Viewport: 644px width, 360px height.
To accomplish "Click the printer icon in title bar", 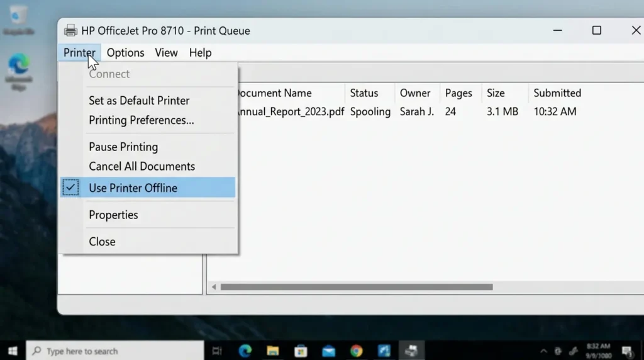I will (70, 30).
